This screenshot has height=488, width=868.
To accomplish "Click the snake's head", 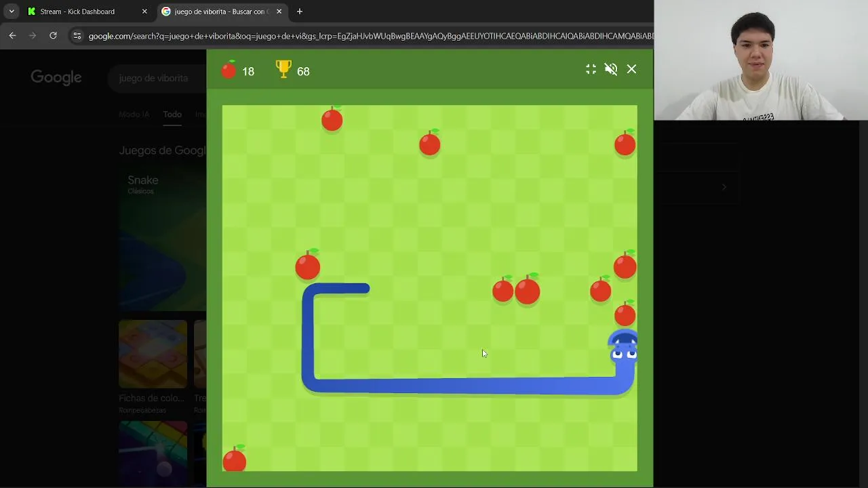I will click(623, 347).
